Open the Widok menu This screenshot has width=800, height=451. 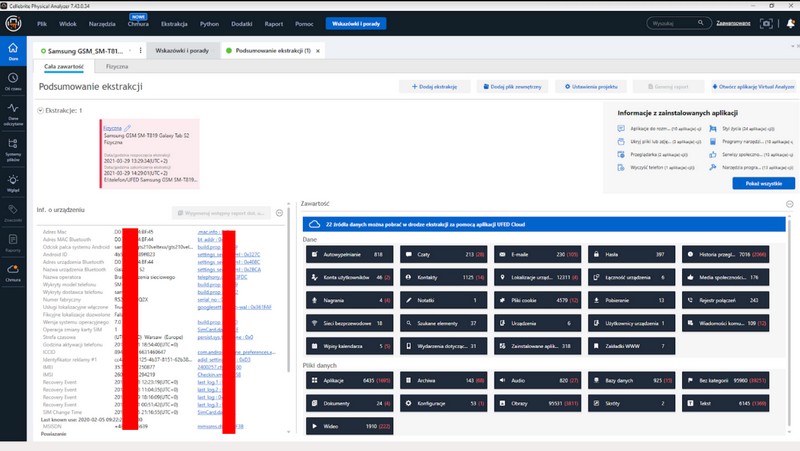tap(67, 23)
